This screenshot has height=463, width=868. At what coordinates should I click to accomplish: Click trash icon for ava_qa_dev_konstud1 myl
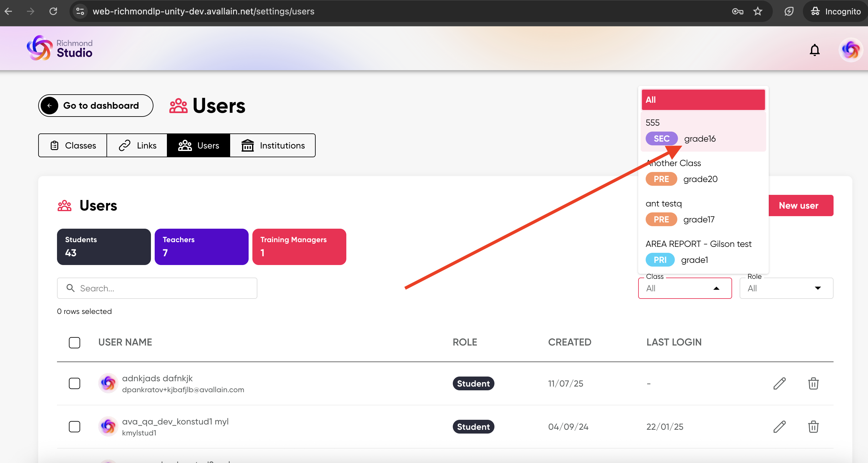813,427
